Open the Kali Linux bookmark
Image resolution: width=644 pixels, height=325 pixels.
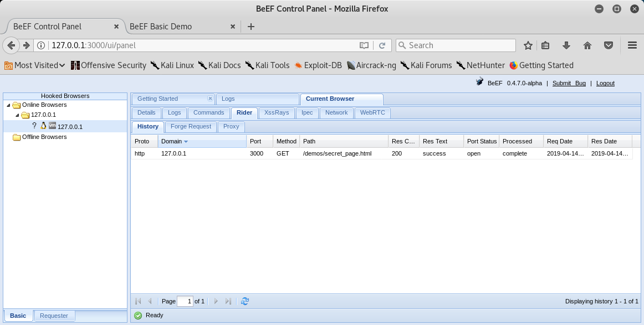pos(172,65)
